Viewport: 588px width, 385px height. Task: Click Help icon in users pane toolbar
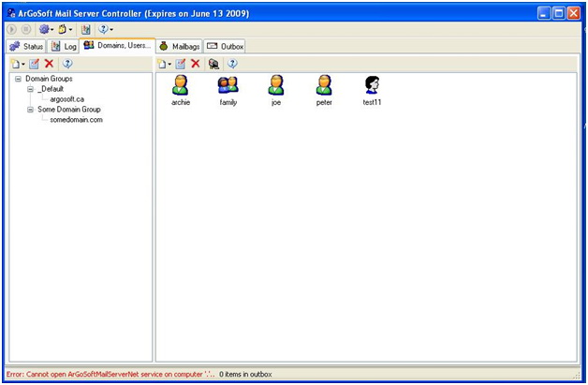[x=232, y=64]
